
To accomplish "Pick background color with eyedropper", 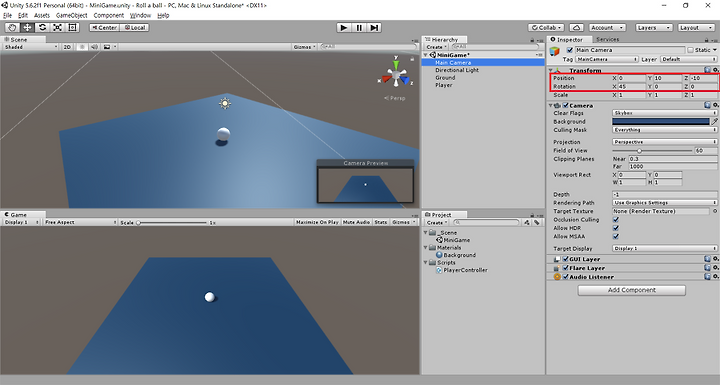I will point(714,122).
